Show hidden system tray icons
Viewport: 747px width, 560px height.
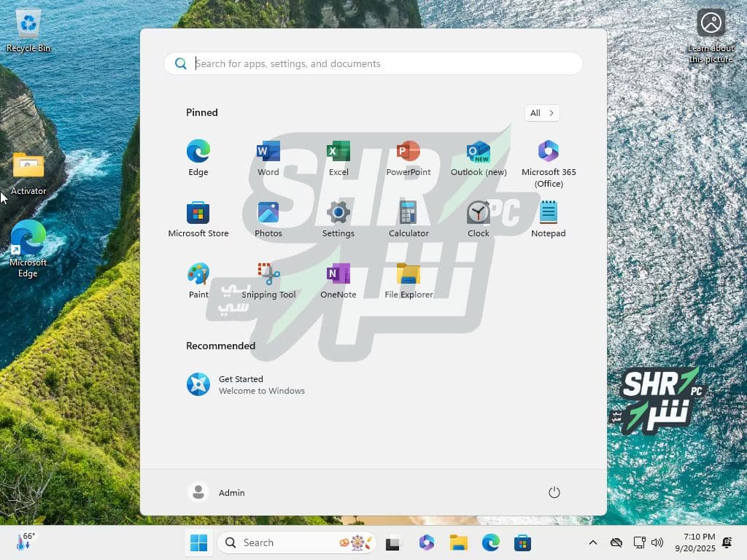point(592,542)
